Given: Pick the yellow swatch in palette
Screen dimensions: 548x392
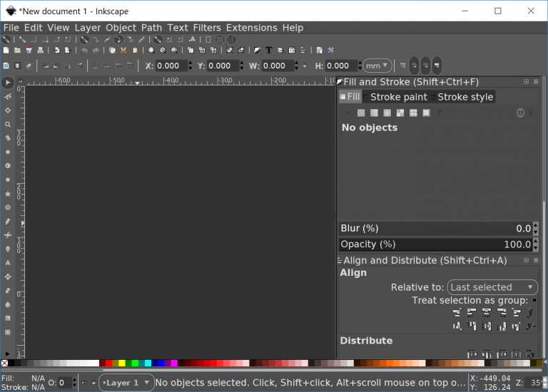Looking at the screenshot, I should 122,363.
